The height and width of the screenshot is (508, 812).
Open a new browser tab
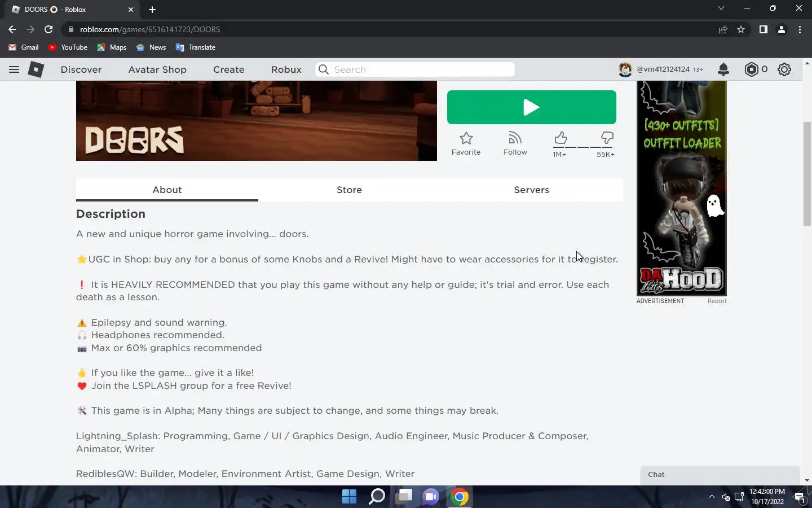(152, 10)
